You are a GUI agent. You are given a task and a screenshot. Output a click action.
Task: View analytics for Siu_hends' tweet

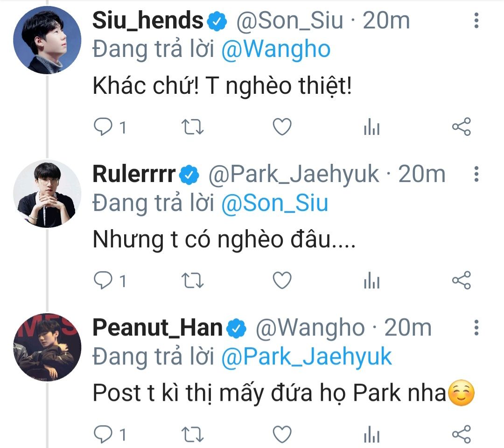point(372,127)
